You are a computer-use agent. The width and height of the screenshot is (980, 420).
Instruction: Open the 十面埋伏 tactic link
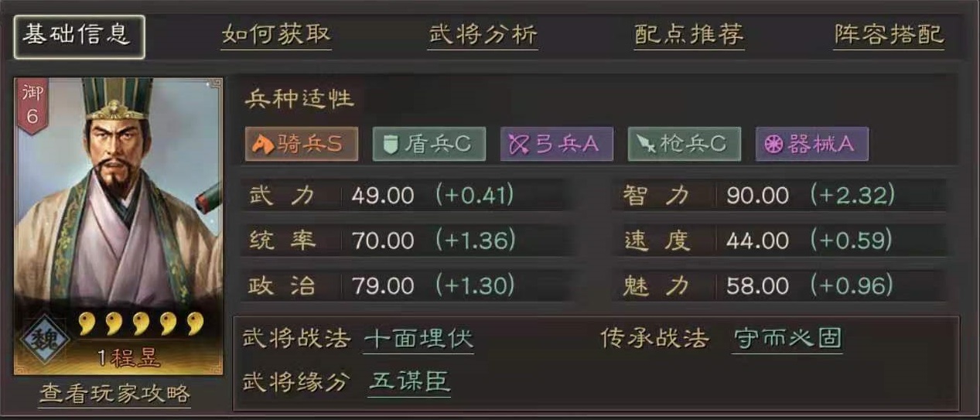(x=418, y=339)
